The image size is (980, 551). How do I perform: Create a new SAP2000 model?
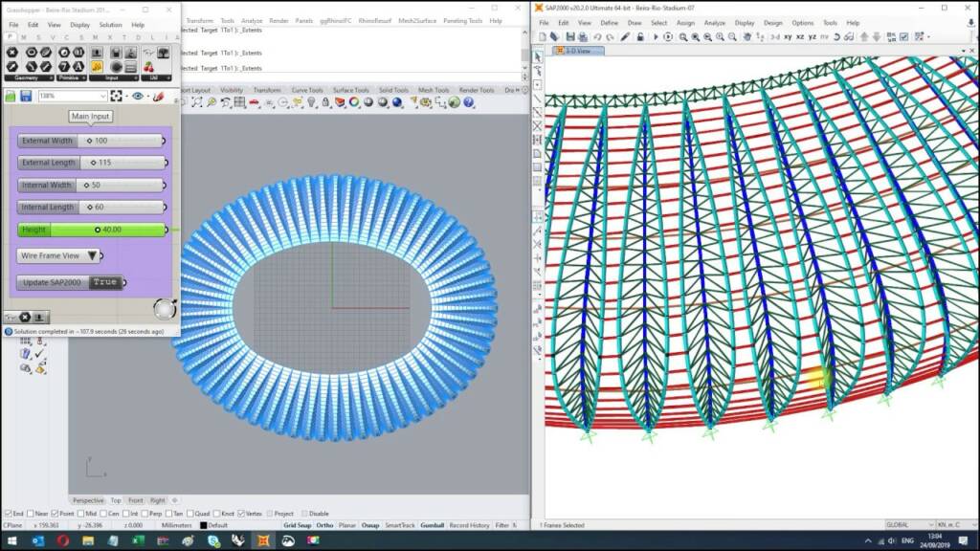[x=543, y=37]
